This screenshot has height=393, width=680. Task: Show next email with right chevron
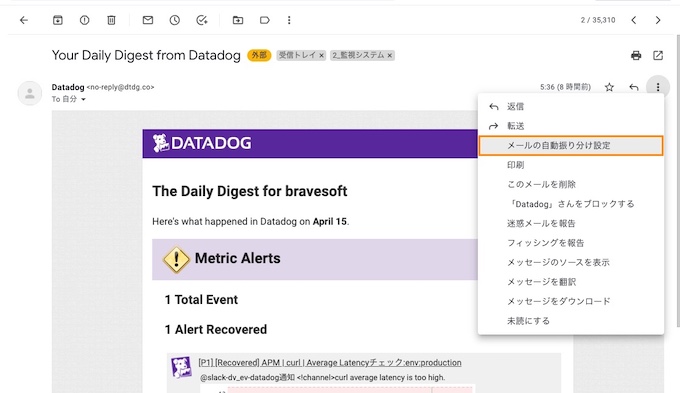658,20
